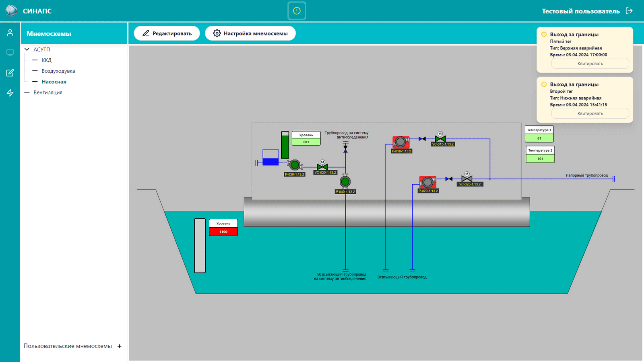Select Воздуходувка in the tree
This screenshot has height=362, width=644.
[x=58, y=71]
